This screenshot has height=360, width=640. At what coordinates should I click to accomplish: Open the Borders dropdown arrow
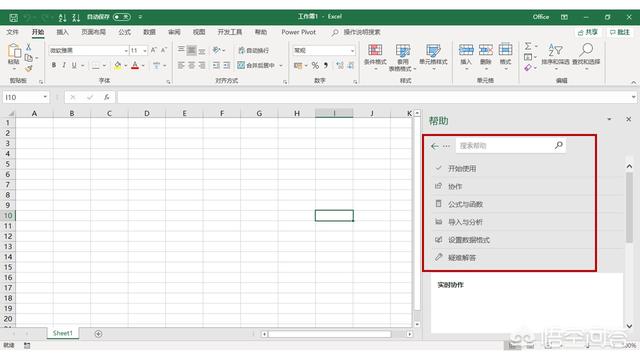click(104, 66)
